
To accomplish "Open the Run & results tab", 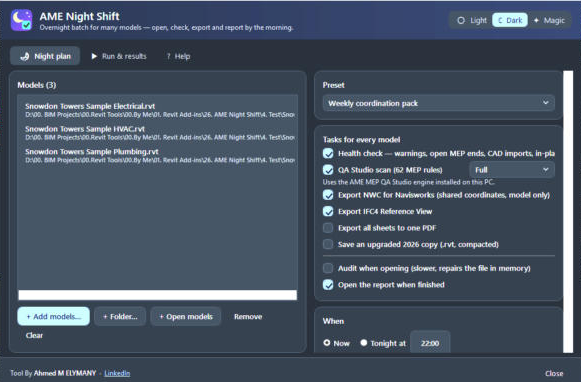I will 119,56.
